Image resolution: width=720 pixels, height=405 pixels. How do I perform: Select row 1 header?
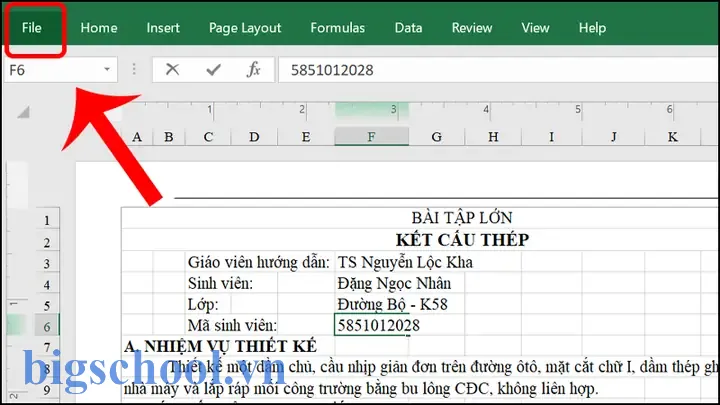point(47,220)
